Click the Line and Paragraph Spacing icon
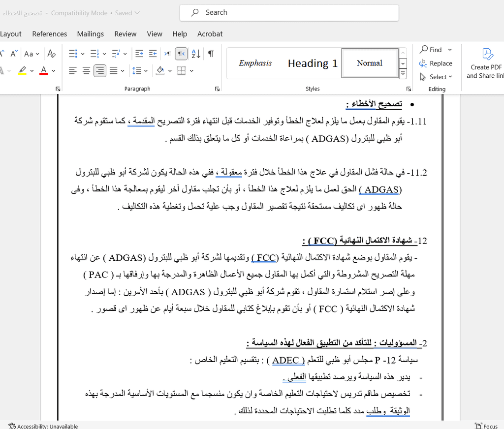 (x=137, y=71)
